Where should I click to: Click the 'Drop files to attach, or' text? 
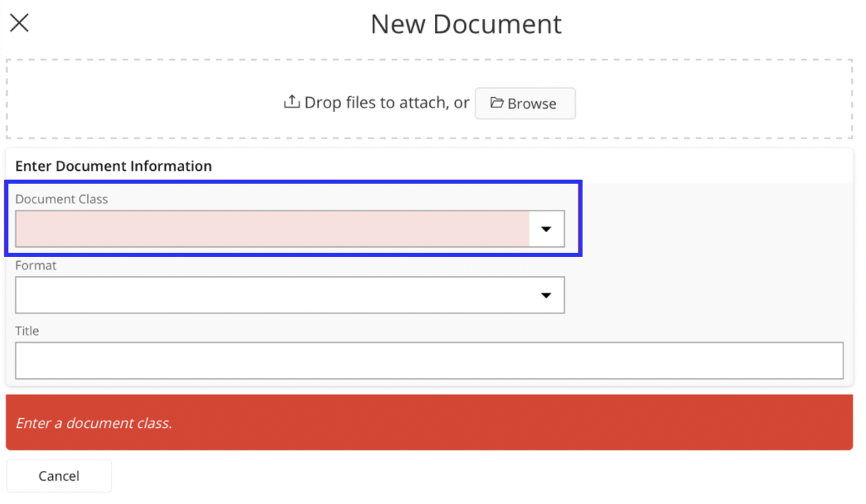coord(387,103)
